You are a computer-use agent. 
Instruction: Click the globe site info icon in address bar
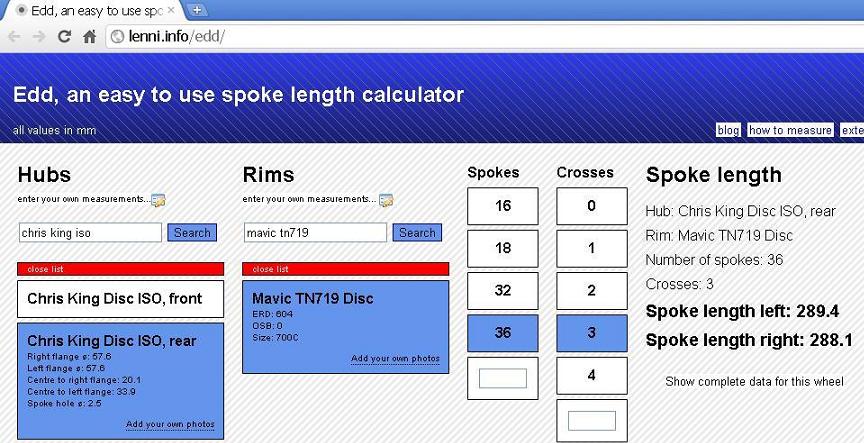pos(117,37)
